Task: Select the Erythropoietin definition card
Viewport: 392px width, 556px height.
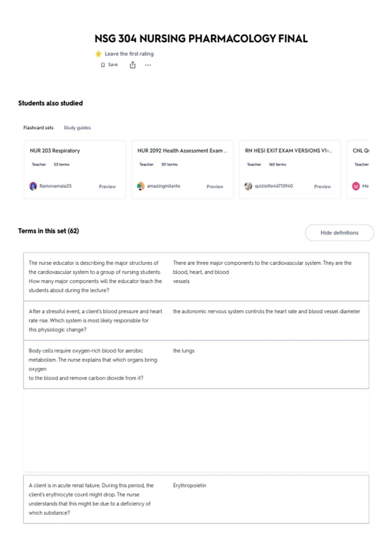Action: tap(196, 499)
